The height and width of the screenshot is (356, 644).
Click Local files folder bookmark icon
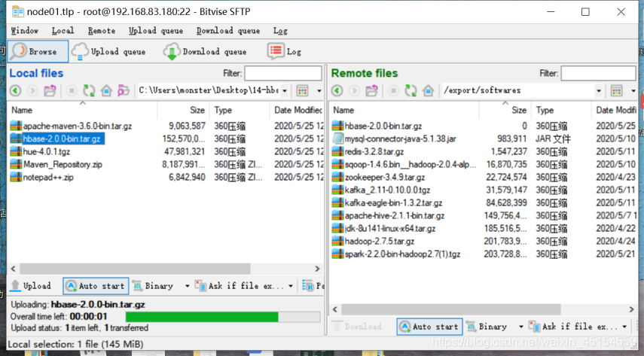point(124,90)
